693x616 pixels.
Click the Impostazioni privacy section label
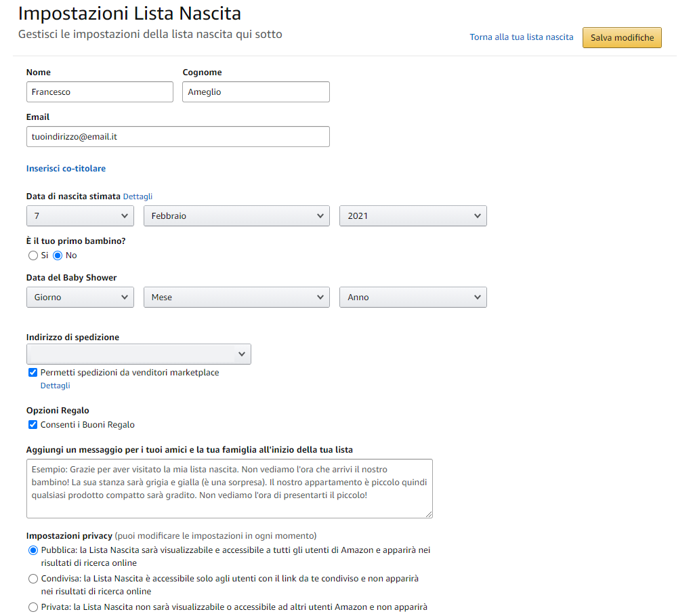point(69,536)
